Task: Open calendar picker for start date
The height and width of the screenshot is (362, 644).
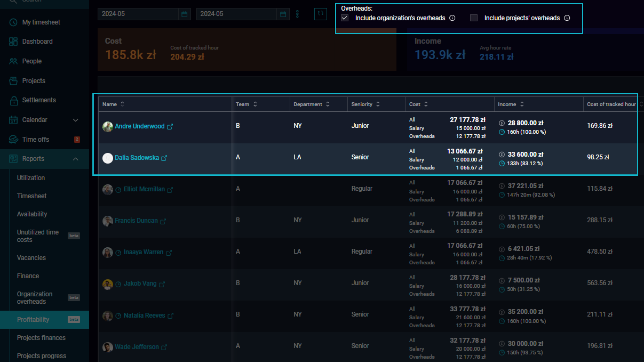Action: [184, 14]
